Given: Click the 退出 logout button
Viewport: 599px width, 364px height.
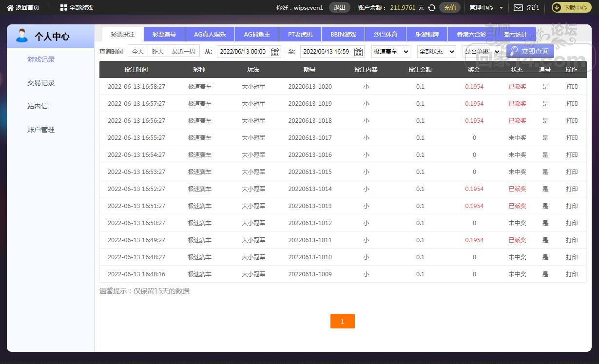Looking at the screenshot, I should click(x=339, y=8).
